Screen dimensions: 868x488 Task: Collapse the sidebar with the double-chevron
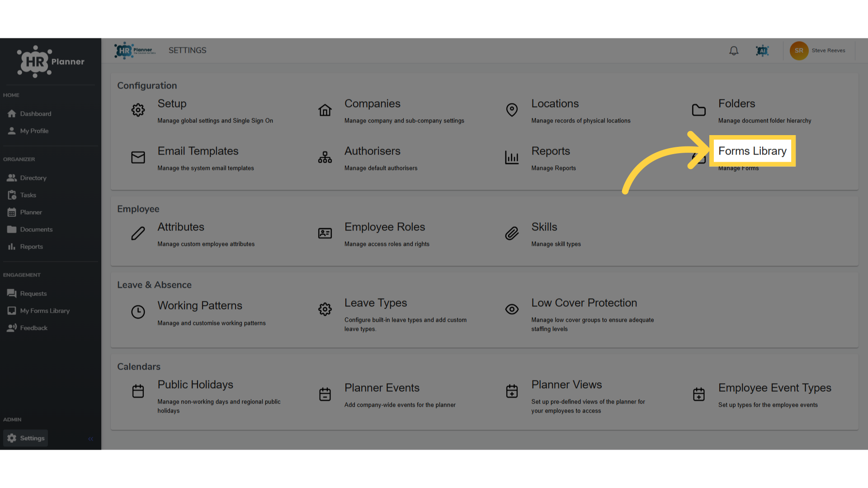90,439
